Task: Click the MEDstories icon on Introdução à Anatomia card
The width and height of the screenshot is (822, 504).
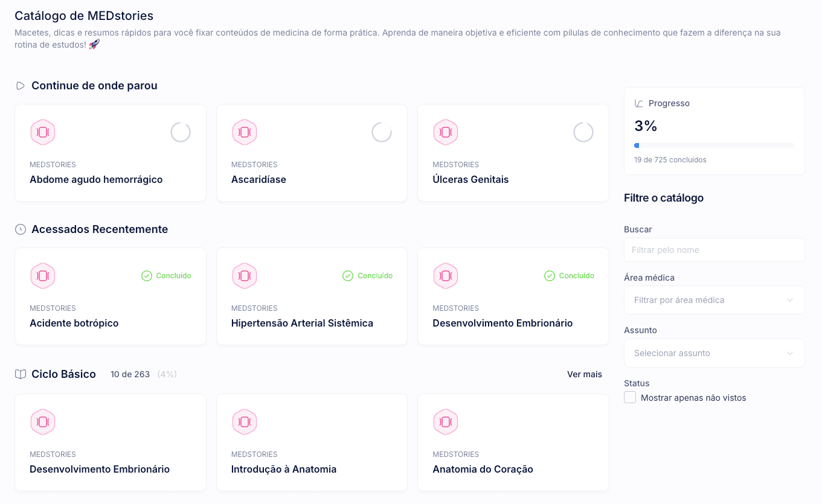Action: (x=245, y=422)
